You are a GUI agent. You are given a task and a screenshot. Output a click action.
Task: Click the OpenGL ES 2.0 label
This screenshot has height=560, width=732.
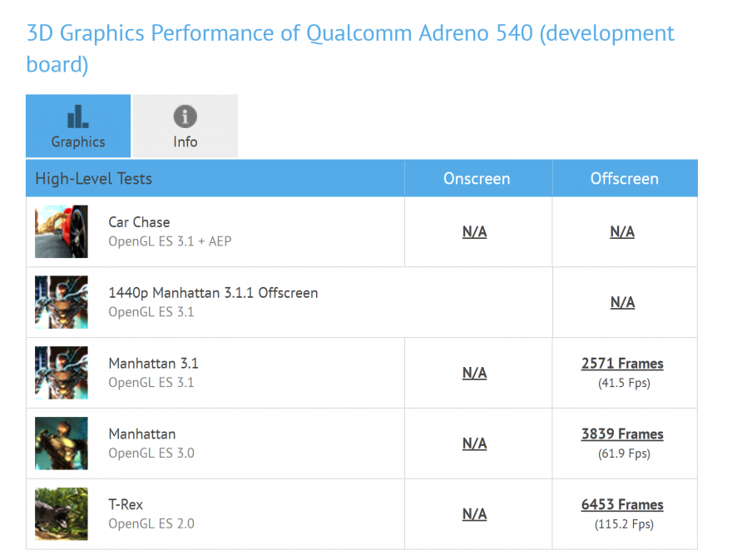tap(151, 523)
